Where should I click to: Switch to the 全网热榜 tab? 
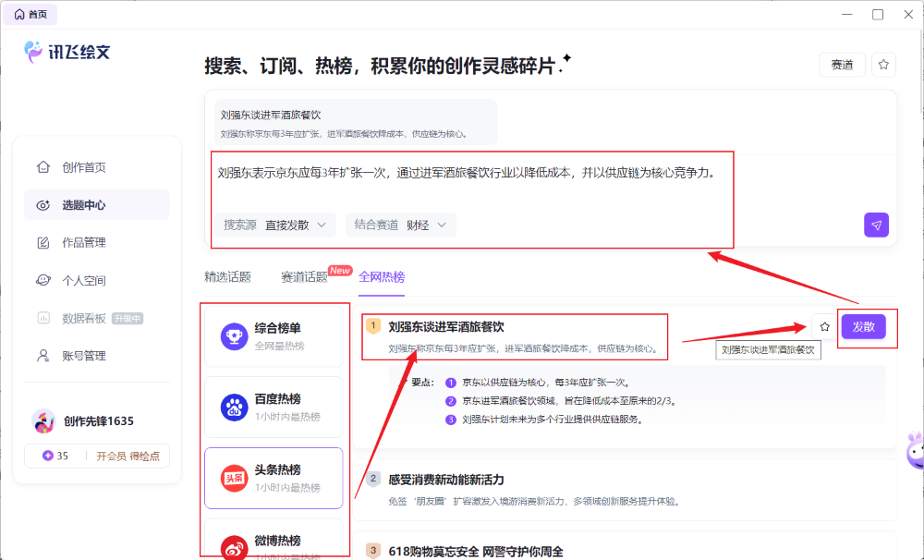pos(382,276)
